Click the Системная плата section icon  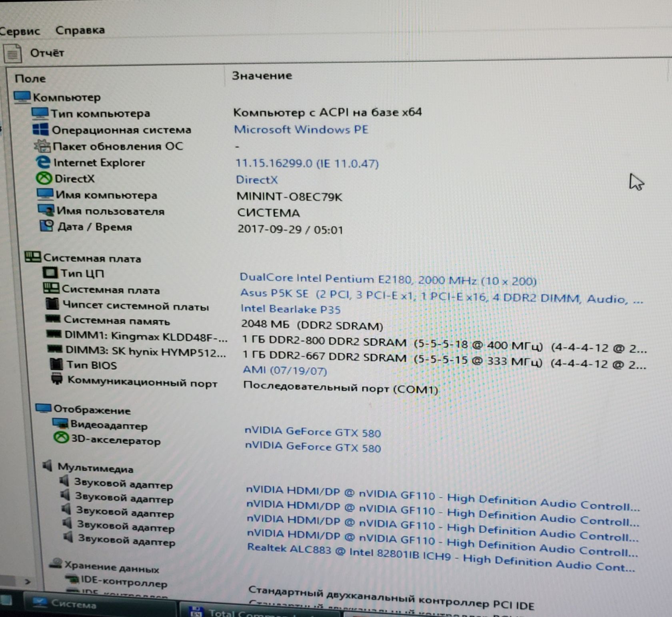(x=33, y=257)
